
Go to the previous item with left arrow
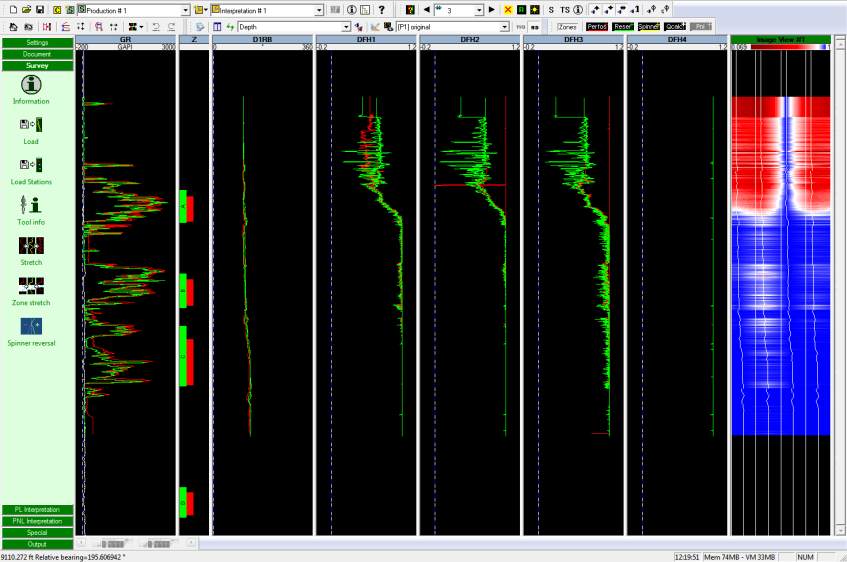[427, 10]
